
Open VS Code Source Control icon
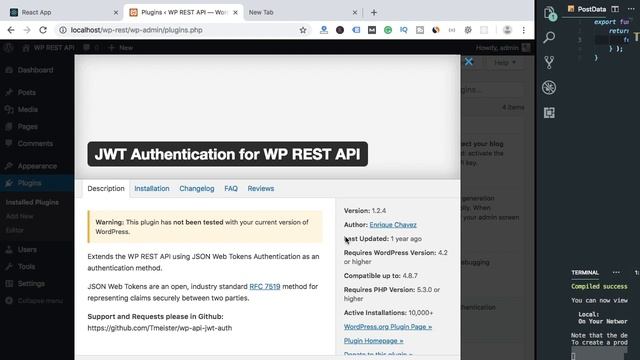tap(549, 62)
